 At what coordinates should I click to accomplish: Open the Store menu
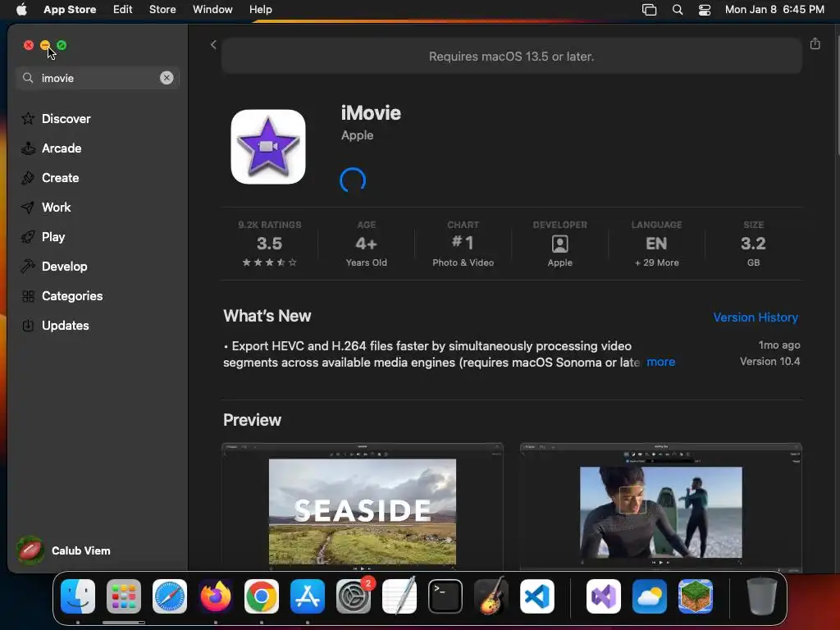tap(162, 9)
